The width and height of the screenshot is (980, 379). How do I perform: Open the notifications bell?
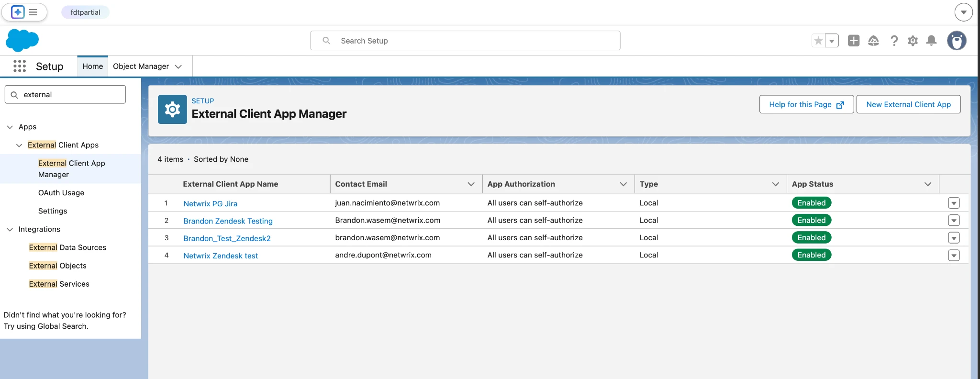pyautogui.click(x=931, y=41)
